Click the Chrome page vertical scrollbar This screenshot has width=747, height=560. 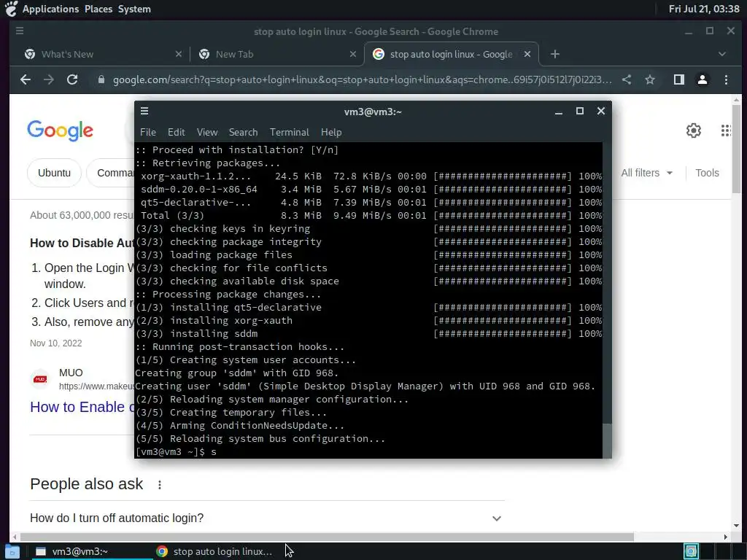(737, 149)
